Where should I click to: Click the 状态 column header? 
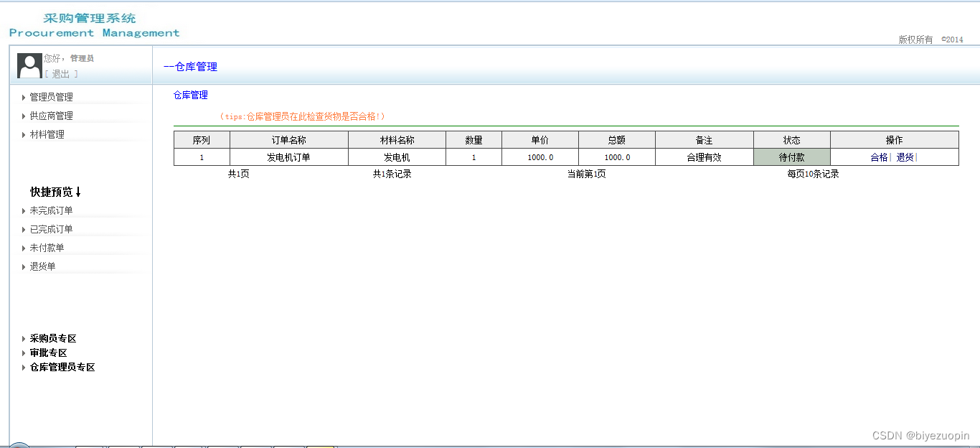pyautogui.click(x=791, y=140)
